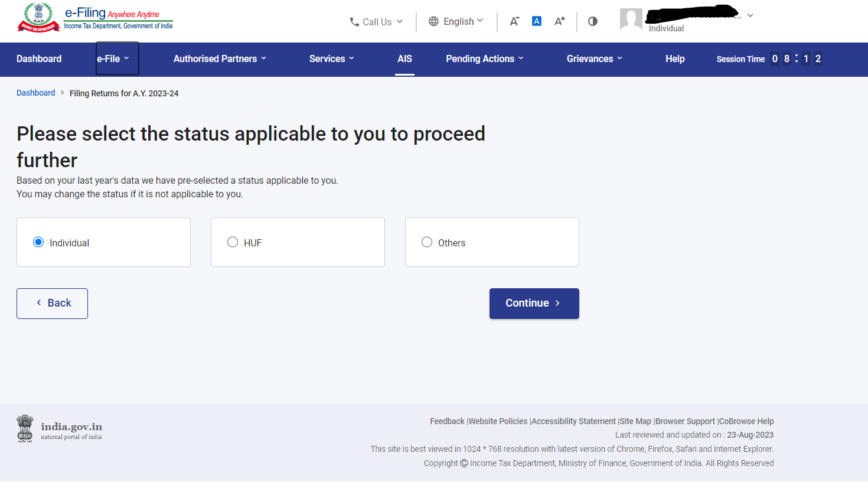The image size is (868, 482).
Task: Decrease font size with A- icon
Action: click(514, 21)
